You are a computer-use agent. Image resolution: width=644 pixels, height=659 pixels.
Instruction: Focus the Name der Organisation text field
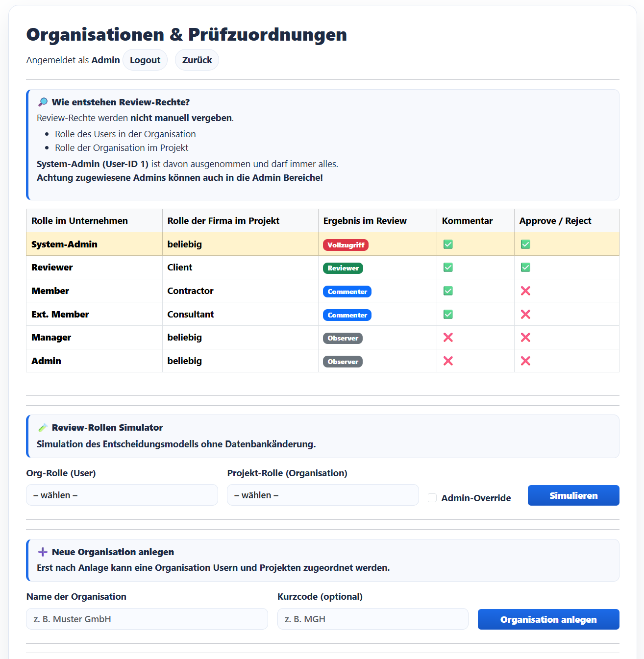click(x=147, y=619)
